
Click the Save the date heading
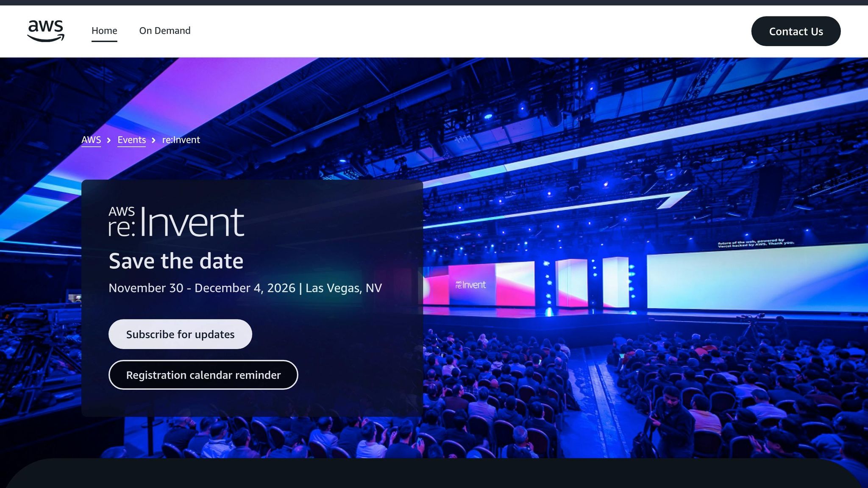176,261
